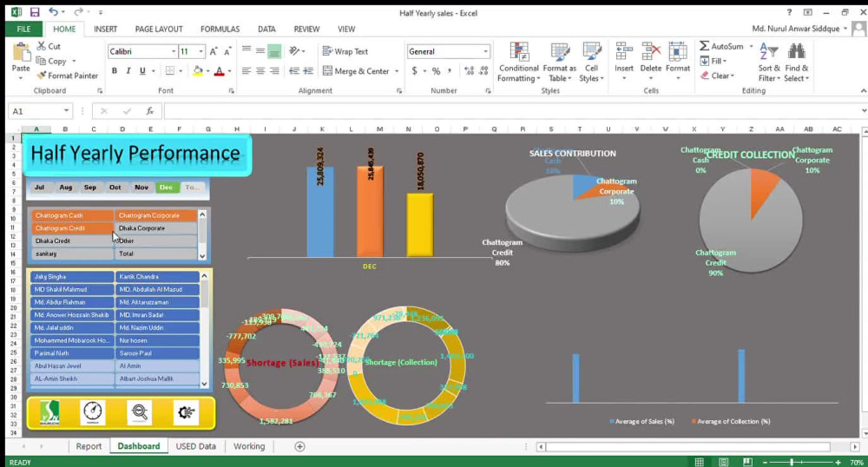868x467 pixels.
Task: Open Find & Select binoculars
Action: click(x=797, y=62)
